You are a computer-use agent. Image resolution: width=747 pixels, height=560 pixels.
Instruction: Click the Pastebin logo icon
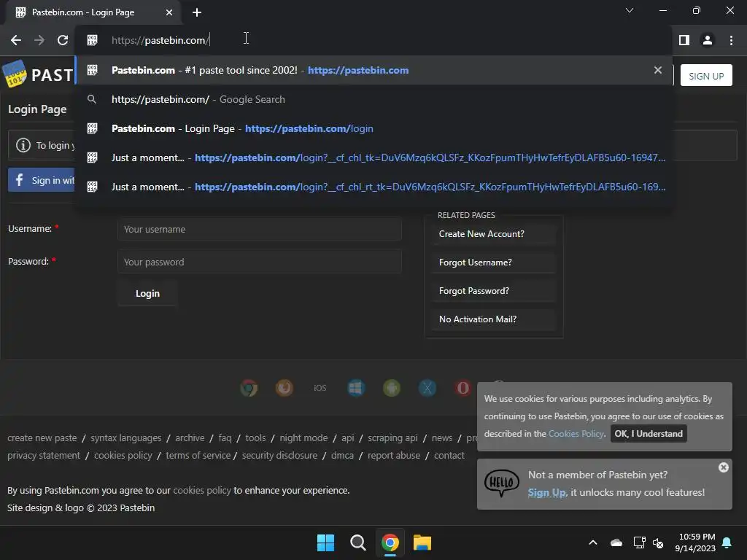point(15,74)
